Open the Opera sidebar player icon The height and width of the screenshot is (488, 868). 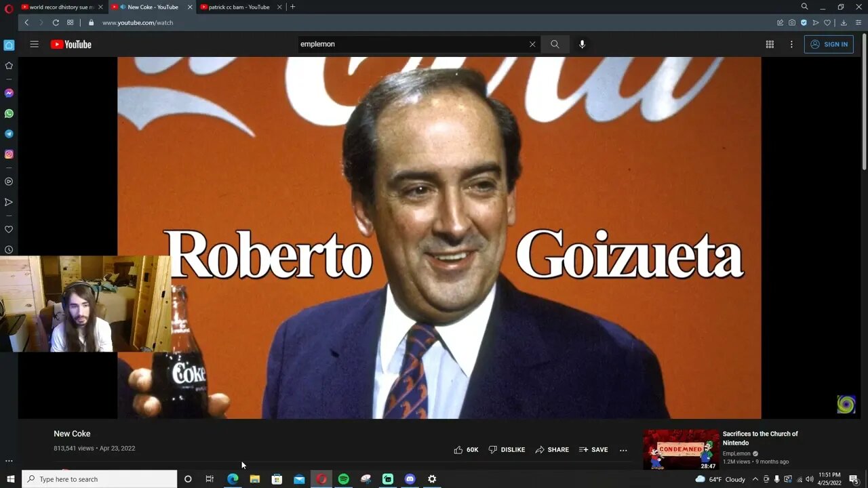pyautogui.click(x=9, y=182)
